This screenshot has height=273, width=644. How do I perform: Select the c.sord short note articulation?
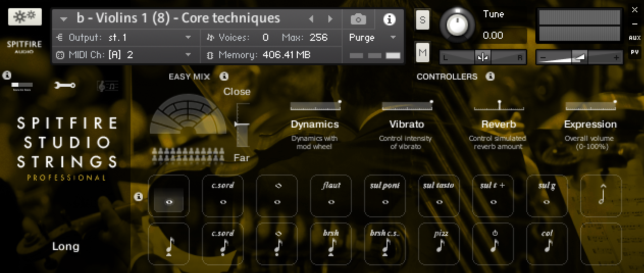[223, 244]
